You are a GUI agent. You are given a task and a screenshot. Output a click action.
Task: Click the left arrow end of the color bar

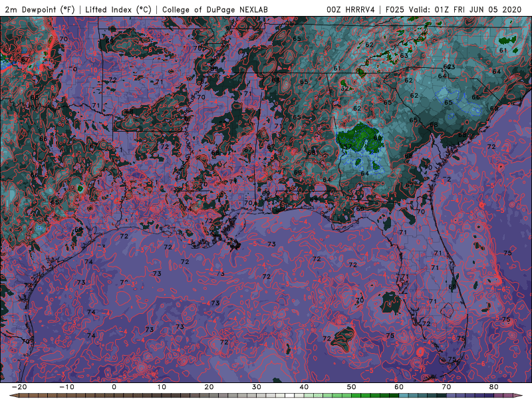[x=13, y=396]
